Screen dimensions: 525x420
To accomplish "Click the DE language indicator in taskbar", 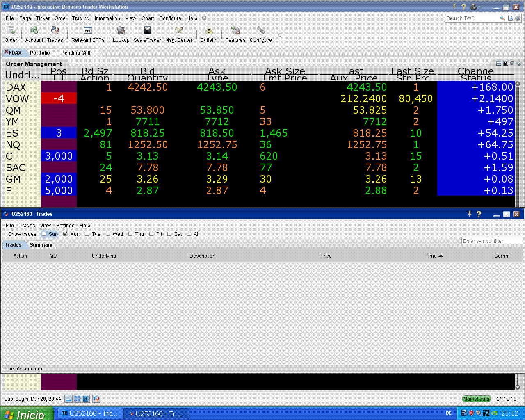I will coord(449,413).
